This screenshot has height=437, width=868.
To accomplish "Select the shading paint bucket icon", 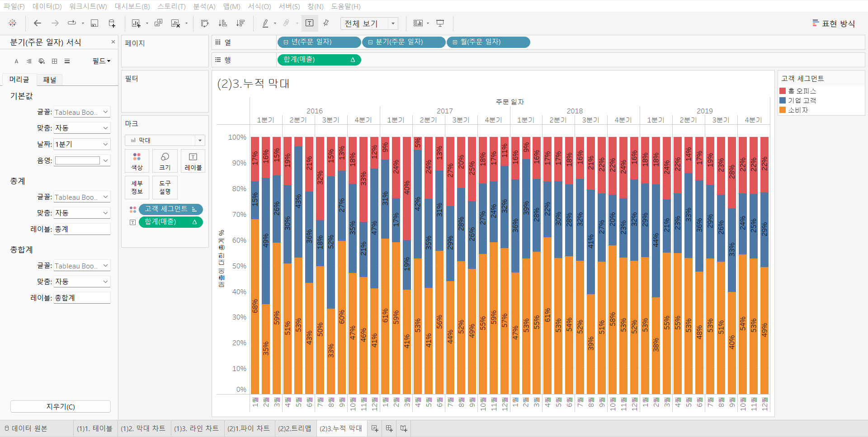I will (42, 61).
